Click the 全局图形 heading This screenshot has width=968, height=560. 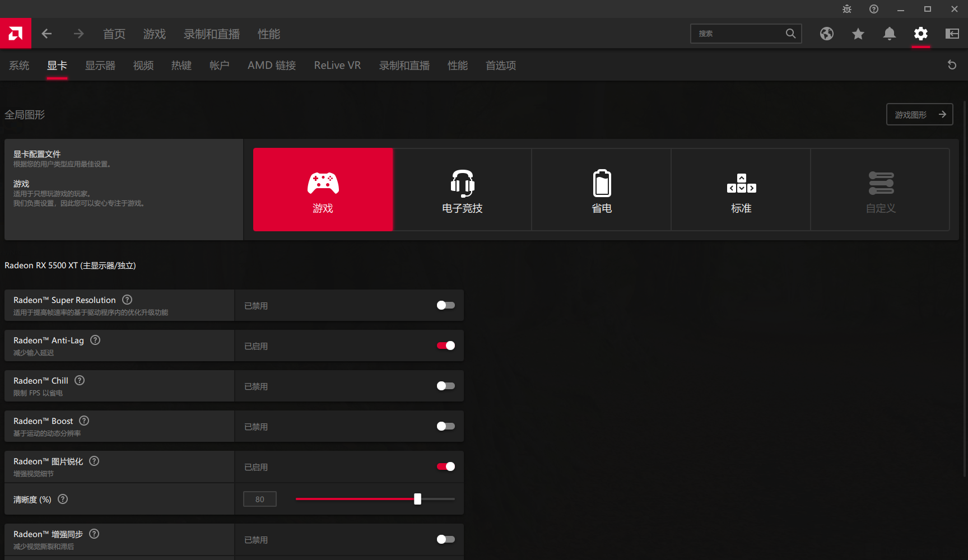coord(25,115)
